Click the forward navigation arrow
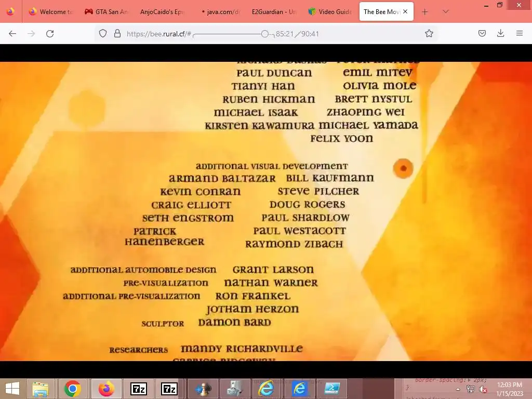Image resolution: width=532 pixels, height=399 pixels. coord(31,34)
